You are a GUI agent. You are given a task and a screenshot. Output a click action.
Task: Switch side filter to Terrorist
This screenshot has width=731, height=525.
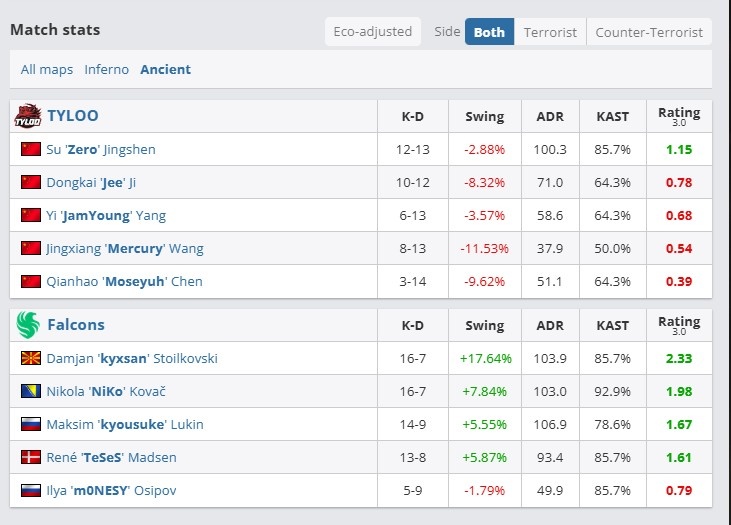tap(550, 32)
